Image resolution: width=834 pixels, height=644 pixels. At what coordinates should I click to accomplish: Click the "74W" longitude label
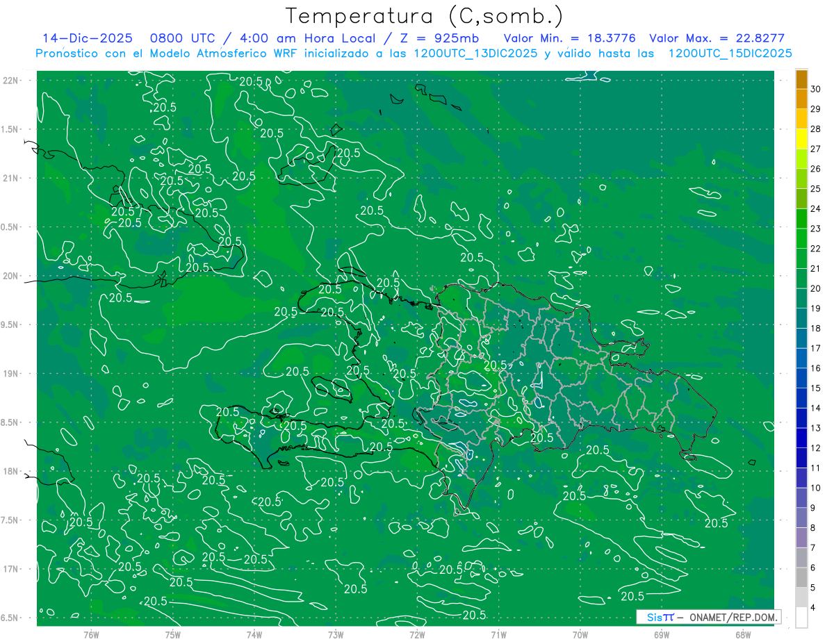254,635
